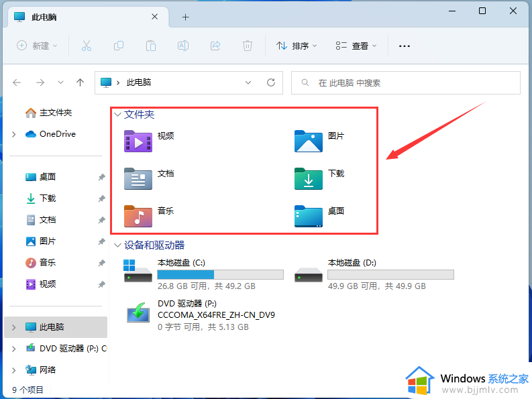Open 桌面 in the quick access sidebar

tap(41, 177)
